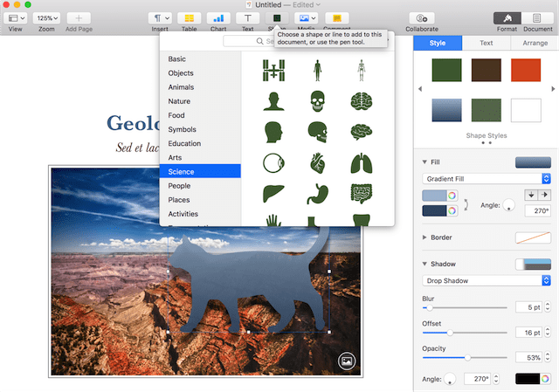Click the Insert toolbar button
This screenshot has height=392, width=559.
coord(159,17)
